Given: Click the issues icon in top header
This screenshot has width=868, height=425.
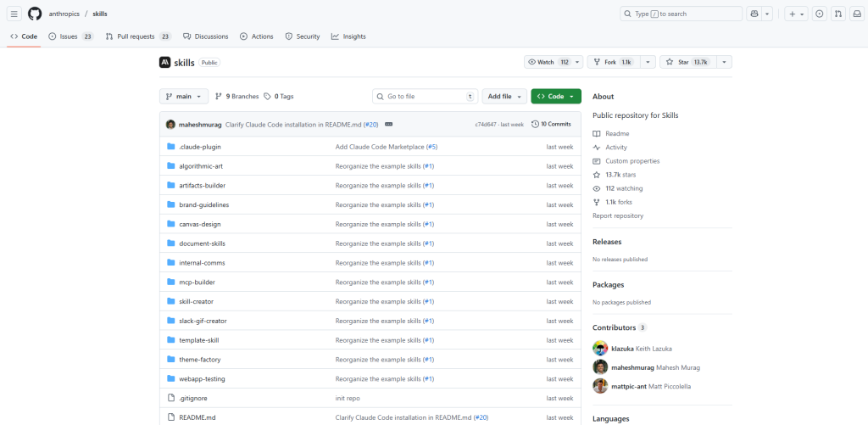Looking at the screenshot, I should [819, 14].
